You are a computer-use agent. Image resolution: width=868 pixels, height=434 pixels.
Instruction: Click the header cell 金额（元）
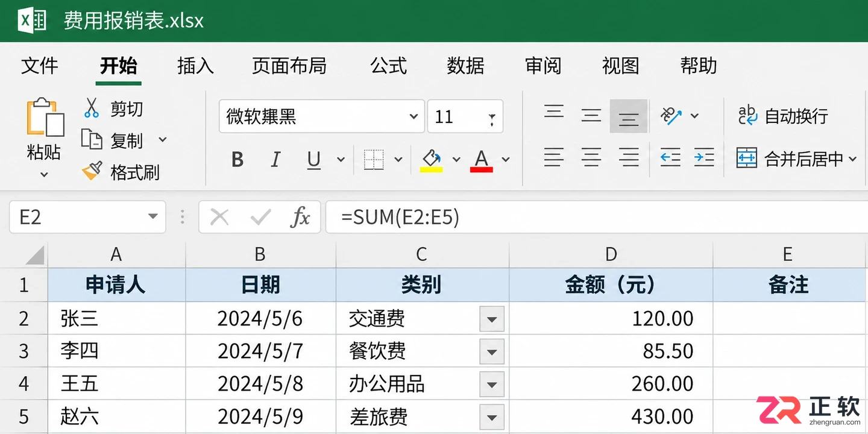click(611, 285)
